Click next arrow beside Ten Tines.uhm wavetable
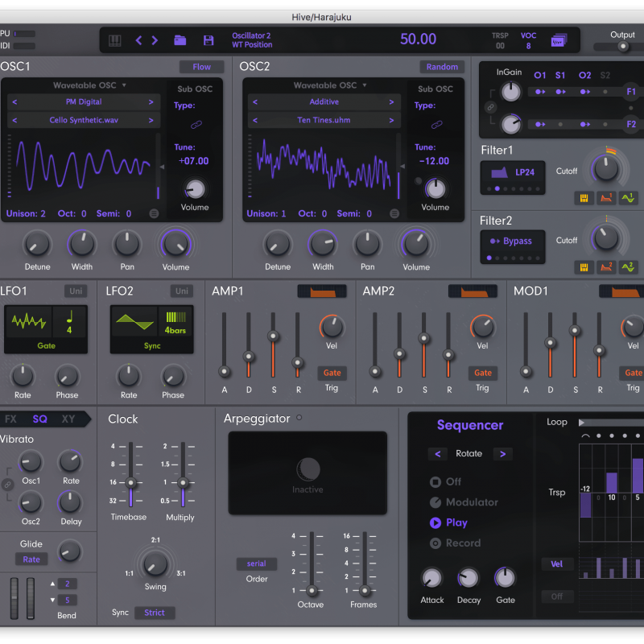The width and height of the screenshot is (644, 644). click(x=390, y=120)
